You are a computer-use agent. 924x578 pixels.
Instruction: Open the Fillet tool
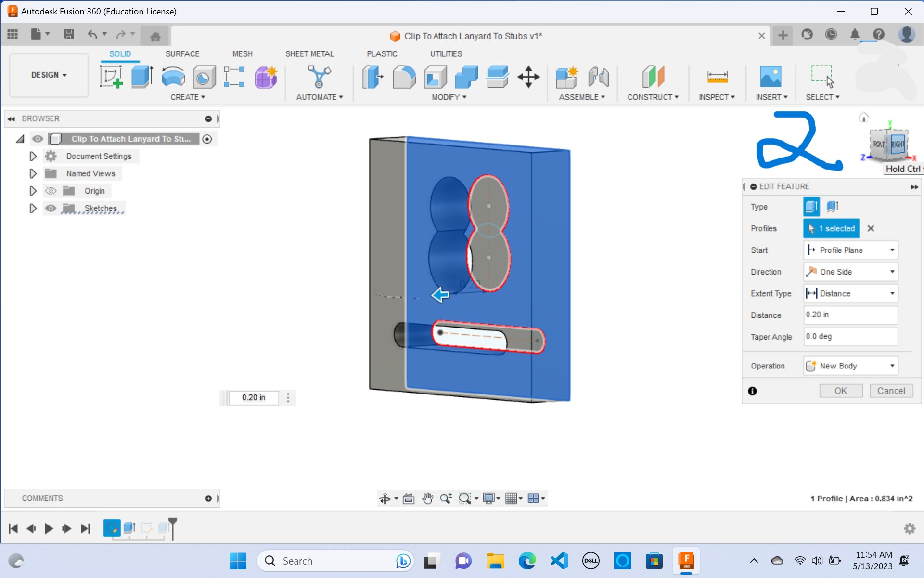click(404, 77)
